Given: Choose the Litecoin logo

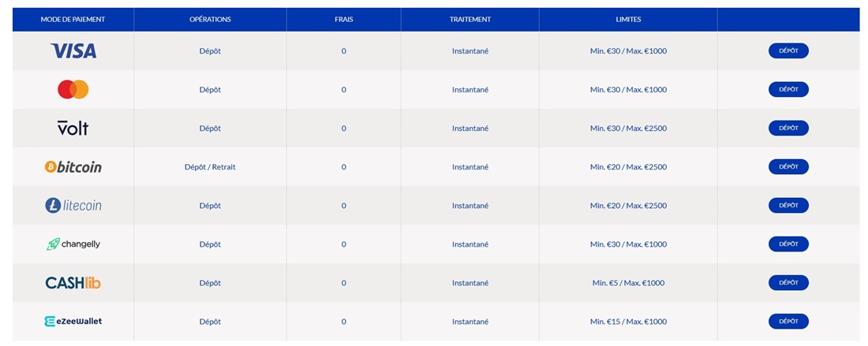Looking at the screenshot, I should 73,206.
